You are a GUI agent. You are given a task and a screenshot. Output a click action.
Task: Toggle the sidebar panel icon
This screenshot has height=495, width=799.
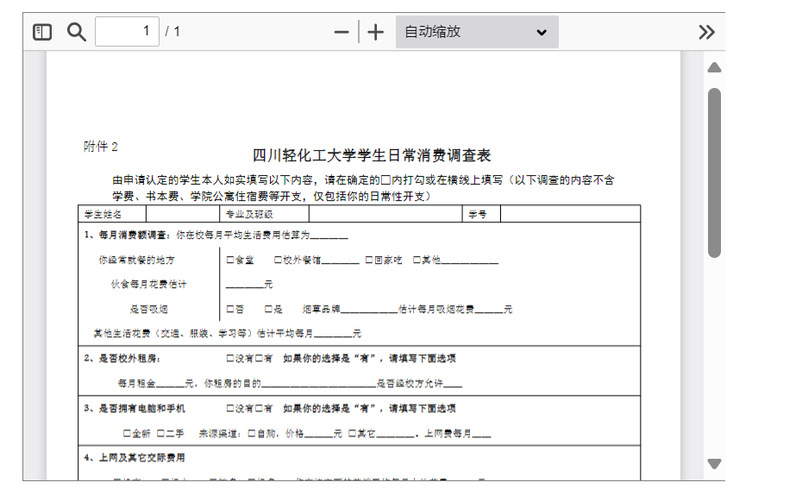tap(42, 32)
